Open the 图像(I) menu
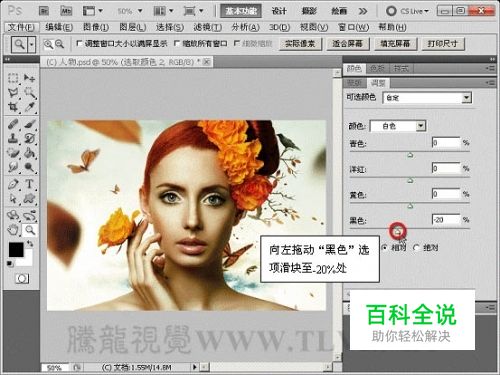The height and width of the screenshot is (375, 500). tap(96, 27)
